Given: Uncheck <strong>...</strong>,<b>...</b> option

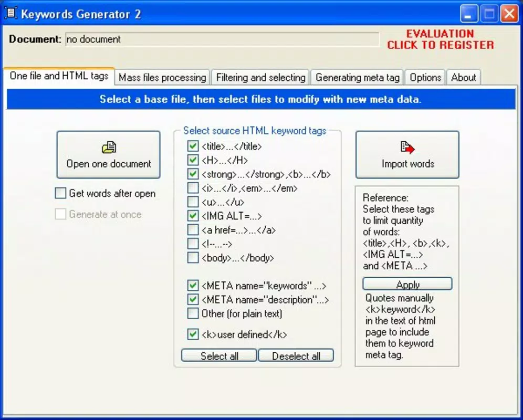Looking at the screenshot, I should pos(193,174).
